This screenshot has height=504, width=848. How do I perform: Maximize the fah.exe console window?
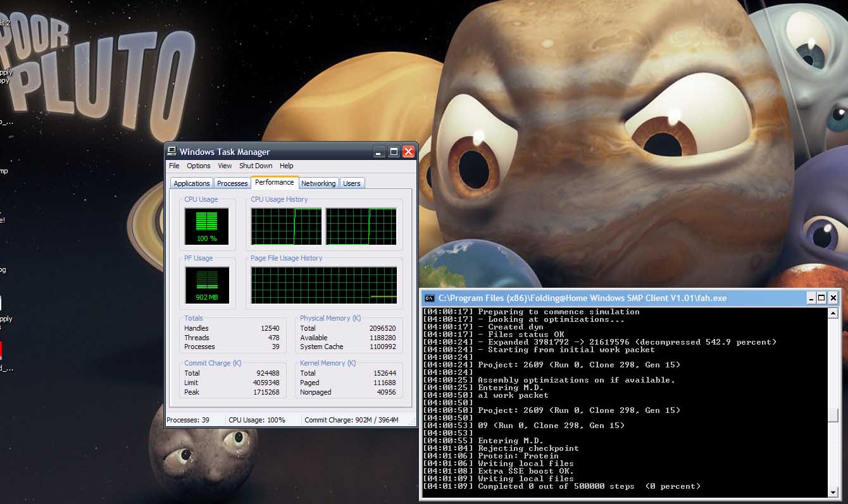pos(821,298)
